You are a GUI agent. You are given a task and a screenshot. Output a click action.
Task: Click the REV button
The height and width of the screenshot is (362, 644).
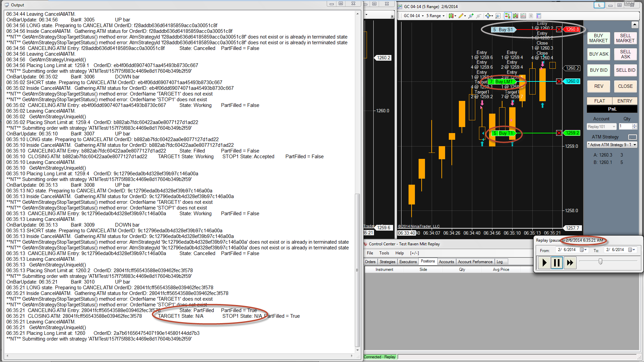click(x=598, y=86)
